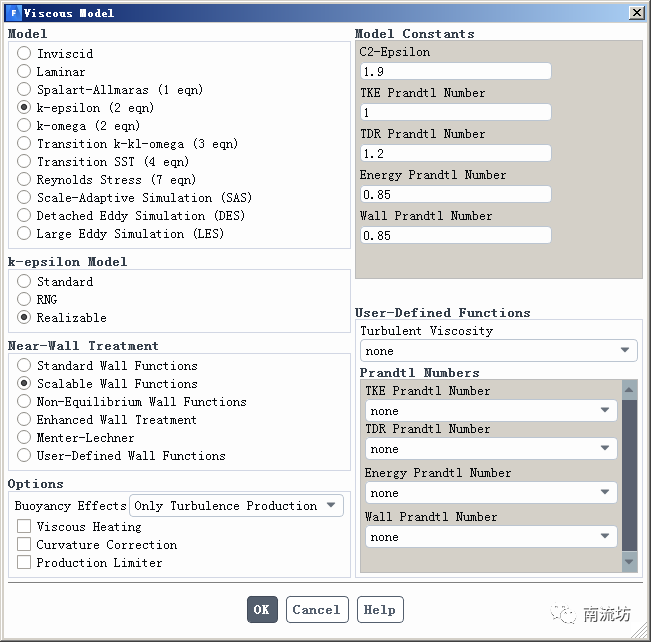
Task: Edit Wall Prandtl Number constant field
Action: click(x=455, y=235)
